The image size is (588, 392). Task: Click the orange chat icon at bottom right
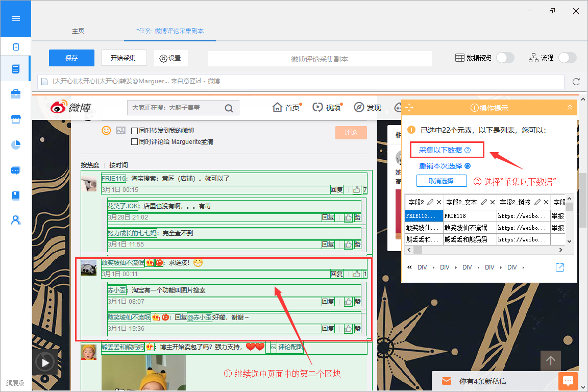click(x=568, y=381)
